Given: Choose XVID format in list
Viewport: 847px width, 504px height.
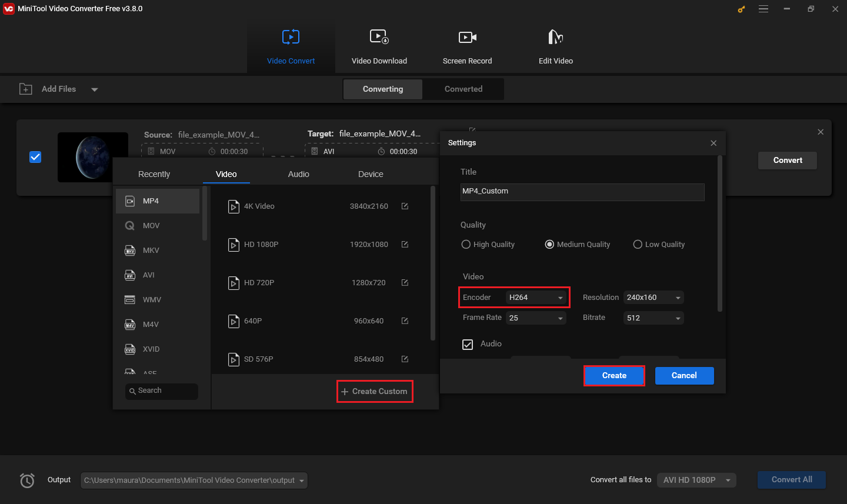Looking at the screenshot, I should coord(158,349).
